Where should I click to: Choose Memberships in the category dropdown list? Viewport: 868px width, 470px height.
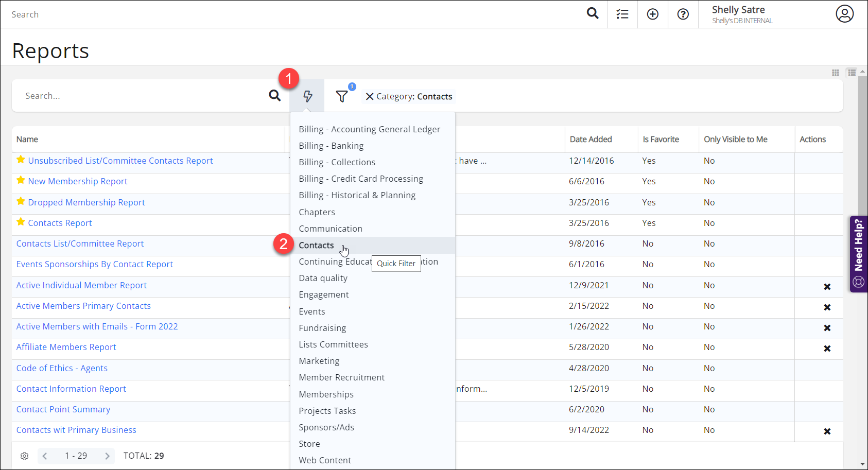325,394
